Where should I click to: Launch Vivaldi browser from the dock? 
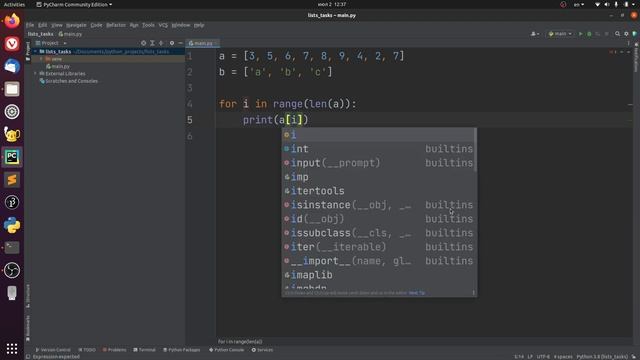12,43
